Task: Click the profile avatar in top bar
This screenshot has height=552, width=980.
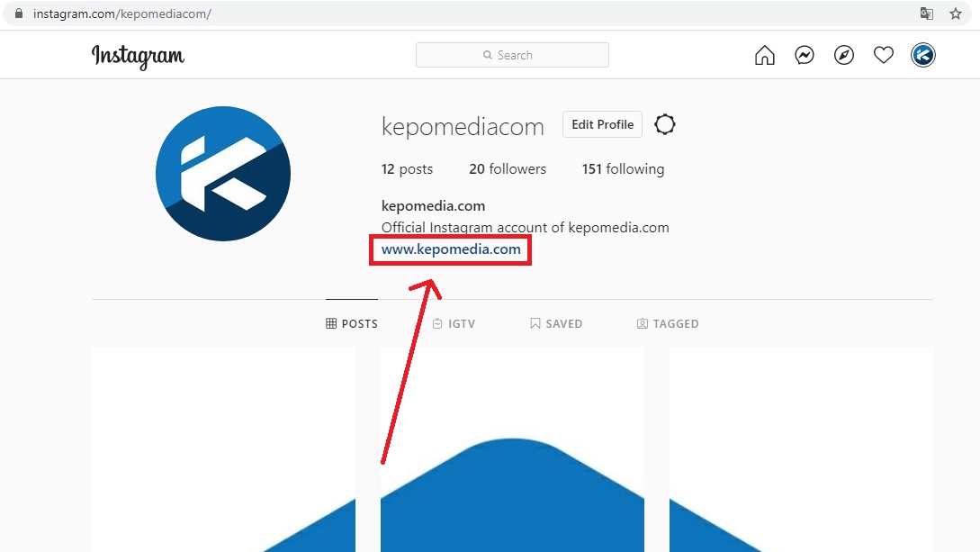Action: pos(923,55)
